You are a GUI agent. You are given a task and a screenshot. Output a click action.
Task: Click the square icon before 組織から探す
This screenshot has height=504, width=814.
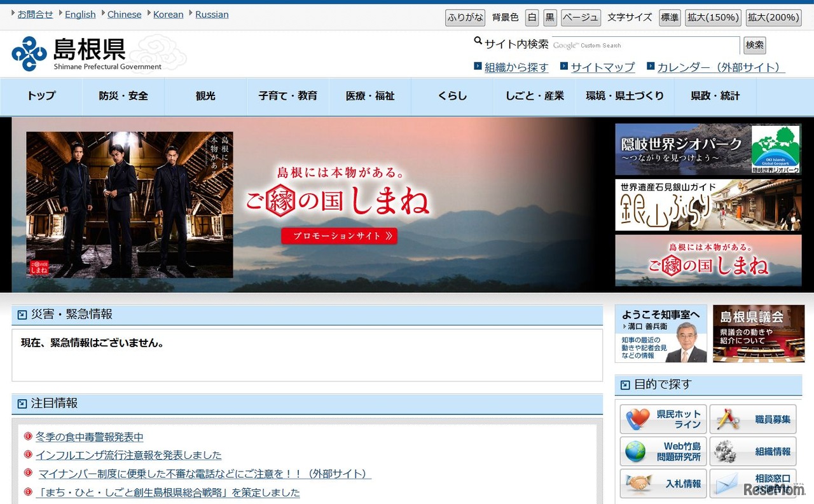pyautogui.click(x=478, y=66)
